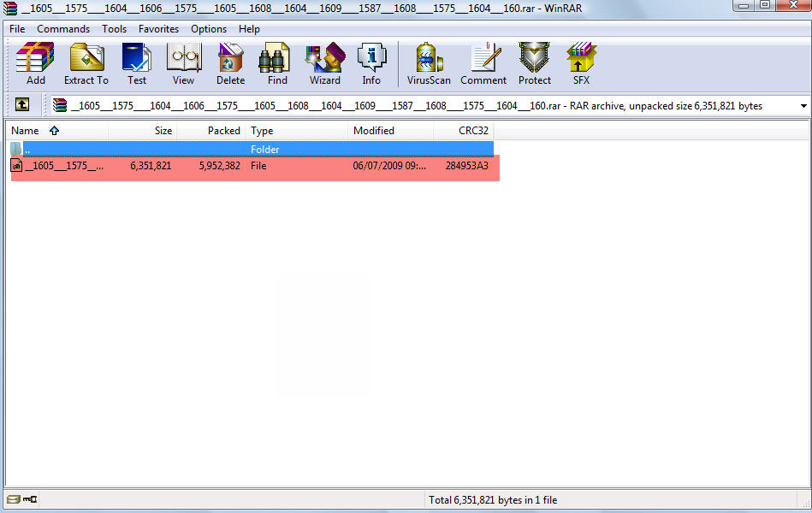The width and height of the screenshot is (812, 513).
Task: Click the View file icon
Action: pyautogui.click(x=183, y=63)
